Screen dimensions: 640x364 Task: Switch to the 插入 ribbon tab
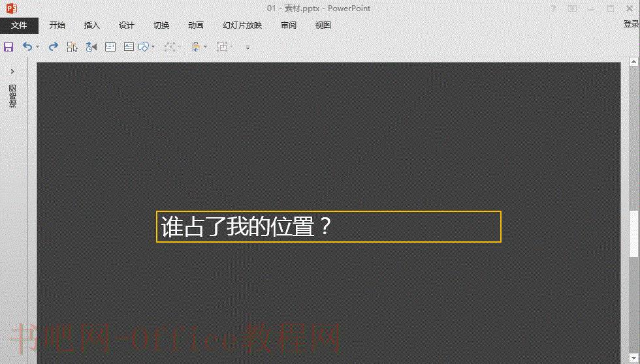pyautogui.click(x=92, y=25)
